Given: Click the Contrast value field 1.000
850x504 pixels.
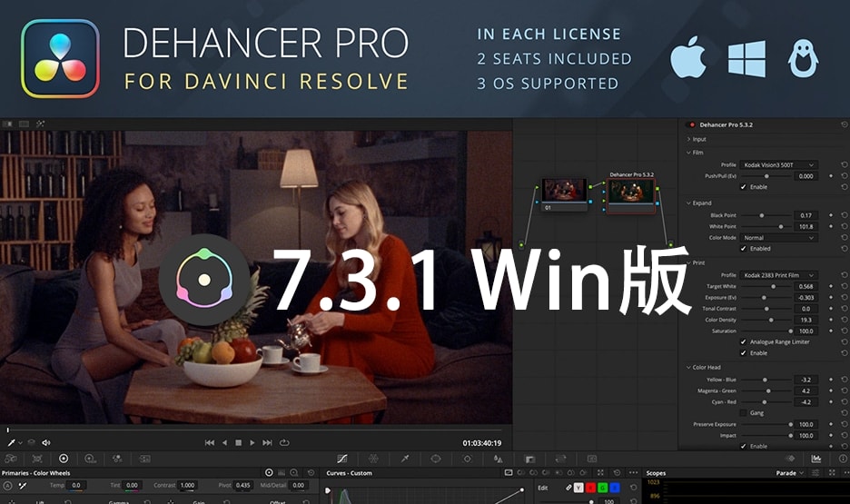Looking at the screenshot, I should pyautogui.click(x=188, y=486).
